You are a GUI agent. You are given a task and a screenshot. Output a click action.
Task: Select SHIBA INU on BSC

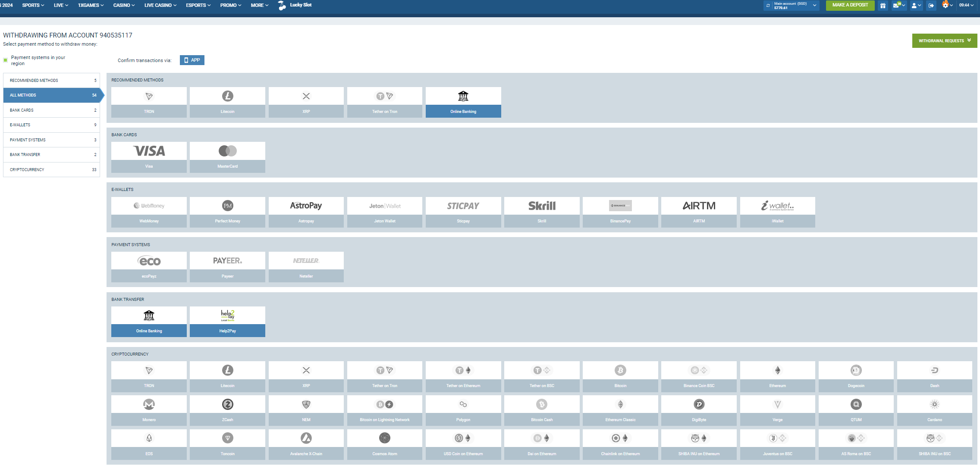[x=935, y=445]
